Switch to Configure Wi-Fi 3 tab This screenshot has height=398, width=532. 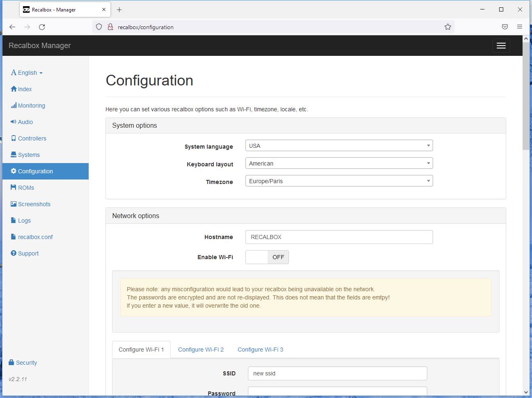click(x=260, y=350)
